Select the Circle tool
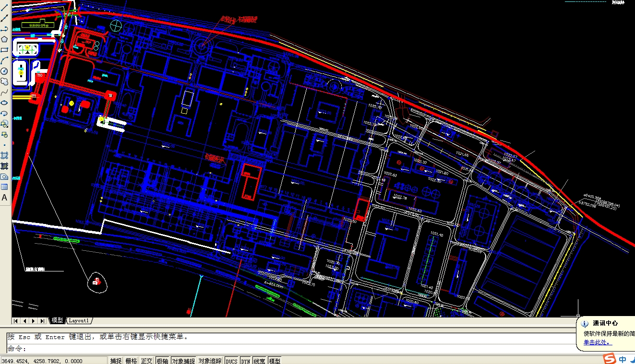635x364 pixels. click(4, 71)
